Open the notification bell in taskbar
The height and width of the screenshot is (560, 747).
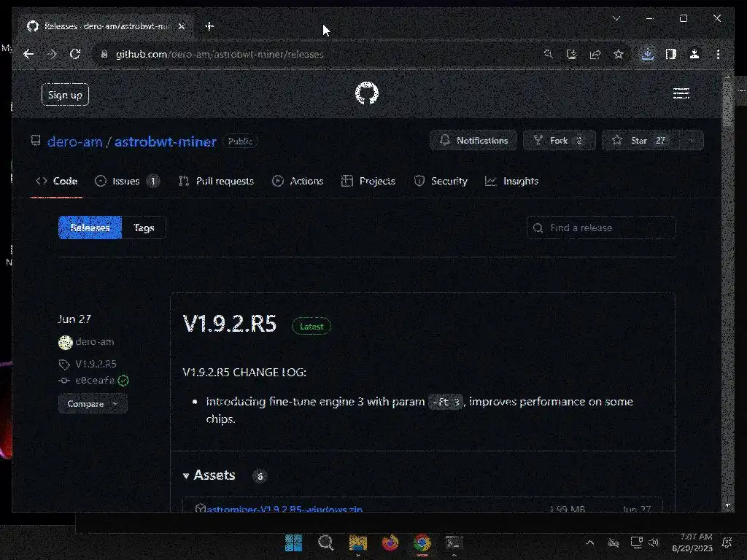coord(727,542)
